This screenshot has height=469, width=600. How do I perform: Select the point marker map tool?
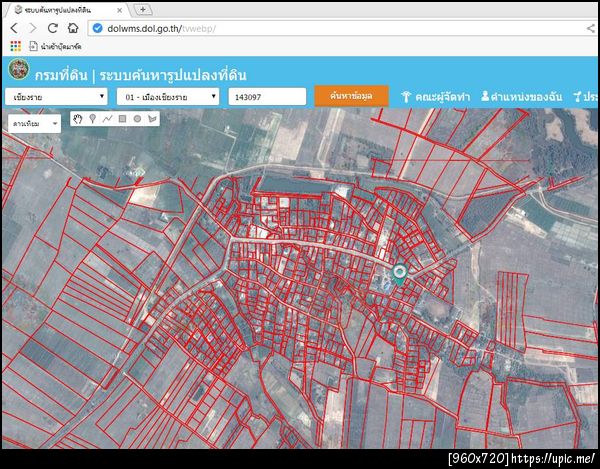93,119
